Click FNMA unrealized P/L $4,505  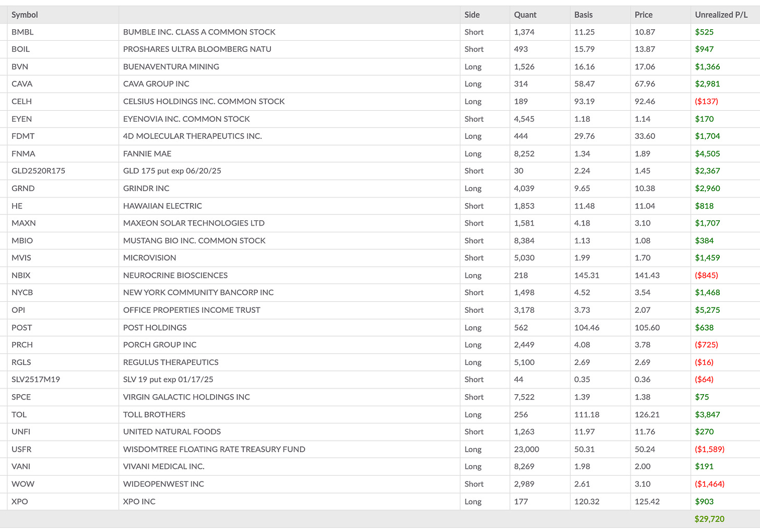707,153
